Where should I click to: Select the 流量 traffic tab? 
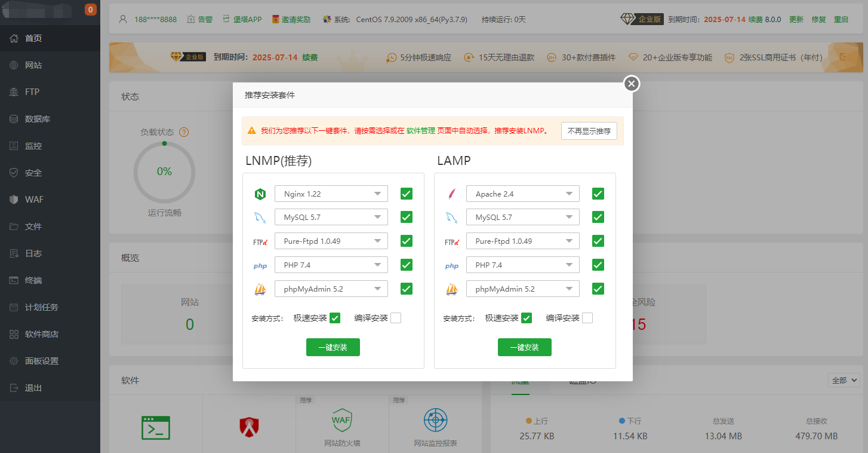coord(519,380)
